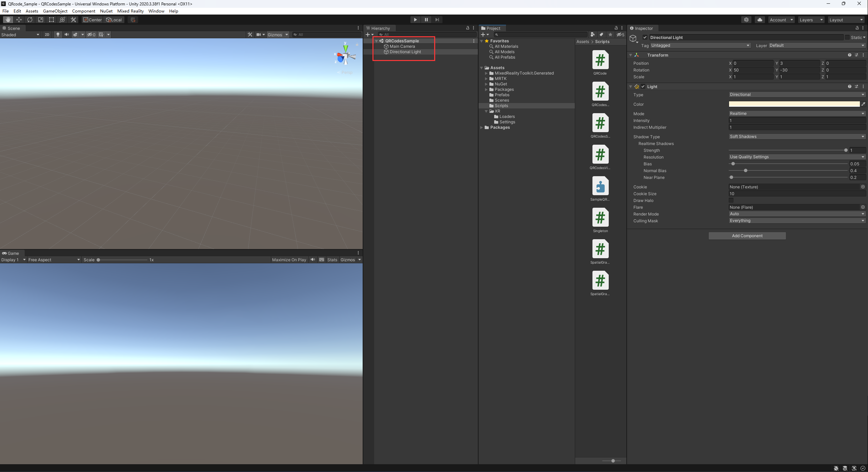Toggle Maximize On Play button

pos(289,260)
